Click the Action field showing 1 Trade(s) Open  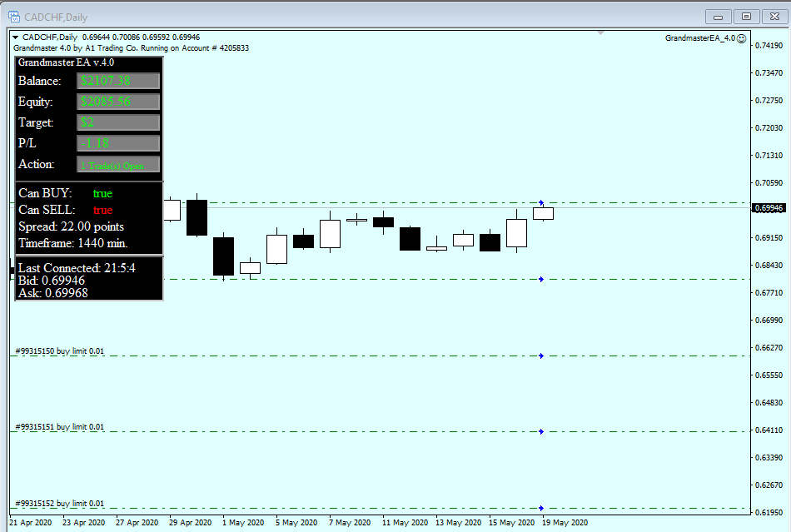[x=117, y=164]
